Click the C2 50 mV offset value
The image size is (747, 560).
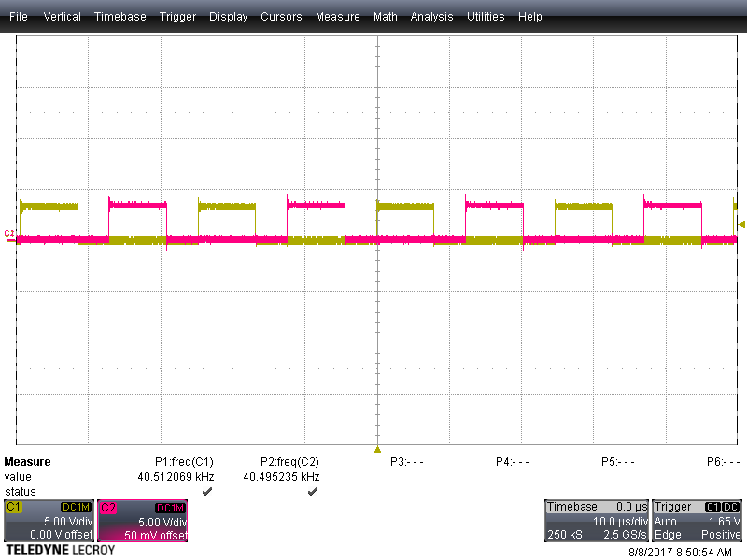(x=156, y=535)
